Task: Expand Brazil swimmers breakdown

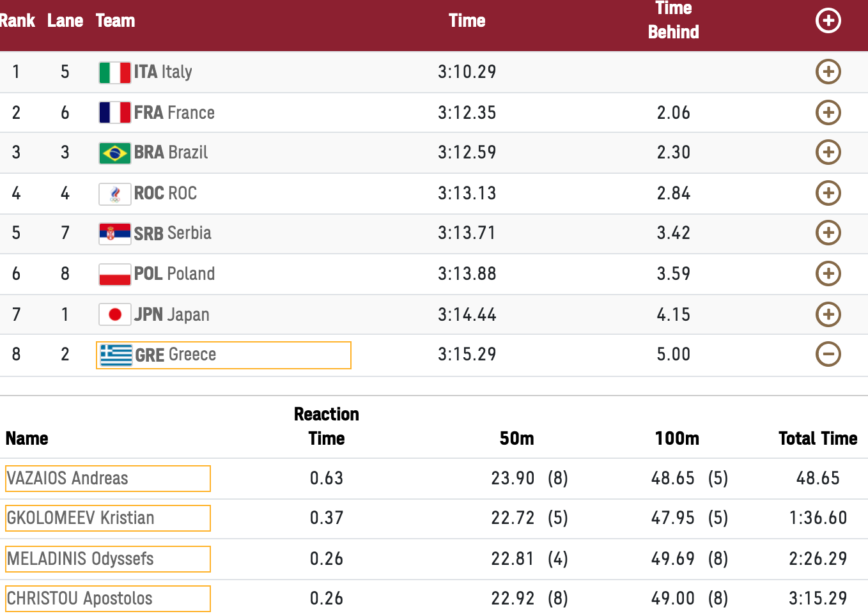Action: [828, 152]
